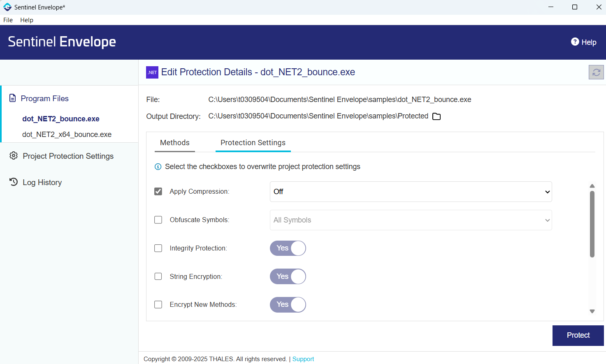Open the output directory folder icon
Viewport: 606px width, 364px height.
point(437,116)
